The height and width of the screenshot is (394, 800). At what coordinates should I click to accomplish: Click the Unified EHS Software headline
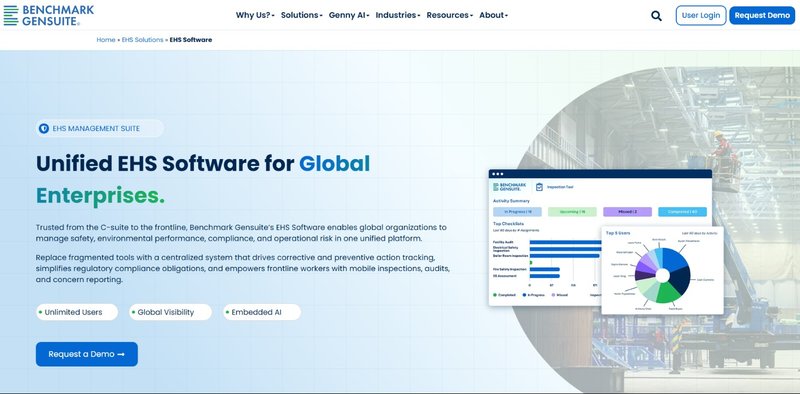pos(203,179)
